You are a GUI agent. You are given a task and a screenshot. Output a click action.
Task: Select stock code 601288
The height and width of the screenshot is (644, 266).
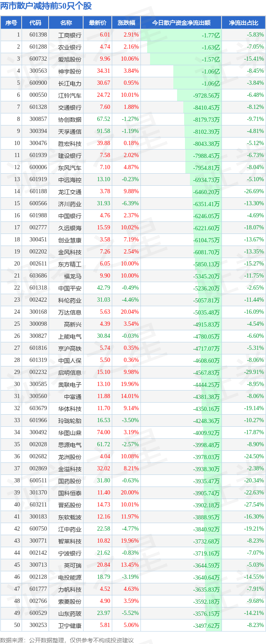click(x=38, y=47)
